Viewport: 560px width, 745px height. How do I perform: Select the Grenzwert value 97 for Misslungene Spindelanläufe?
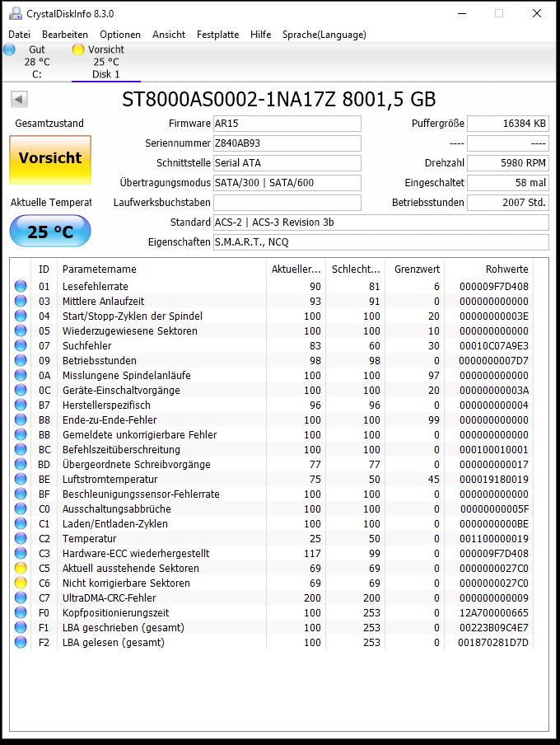pyautogui.click(x=434, y=375)
